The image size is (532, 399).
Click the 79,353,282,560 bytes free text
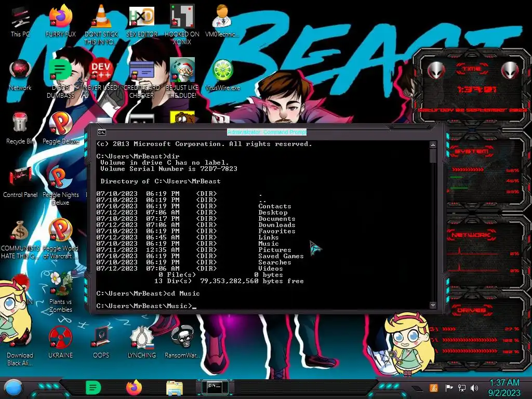(252, 281)
